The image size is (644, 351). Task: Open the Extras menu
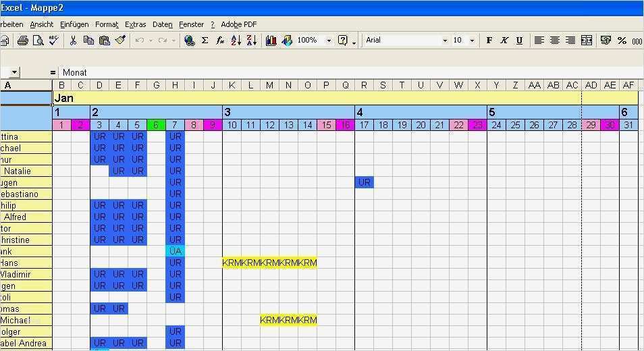pos(136,24)
